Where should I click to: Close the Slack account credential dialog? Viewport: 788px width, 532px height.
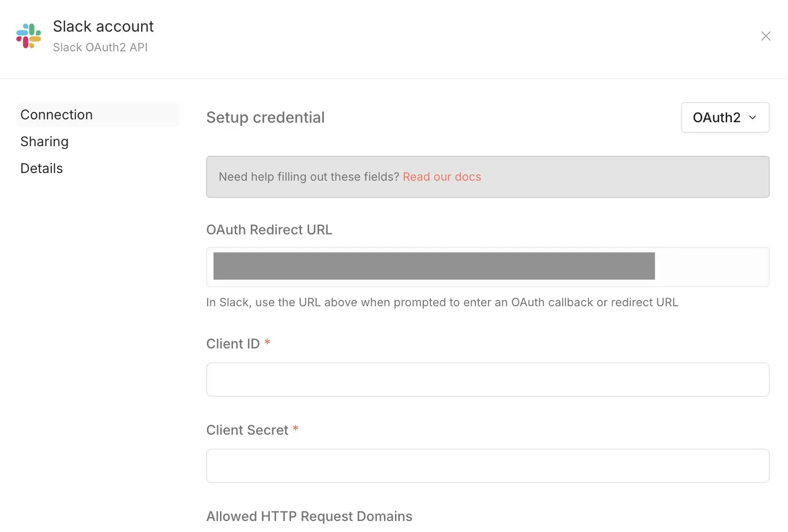pyautogui.click(x=765, y=36)
